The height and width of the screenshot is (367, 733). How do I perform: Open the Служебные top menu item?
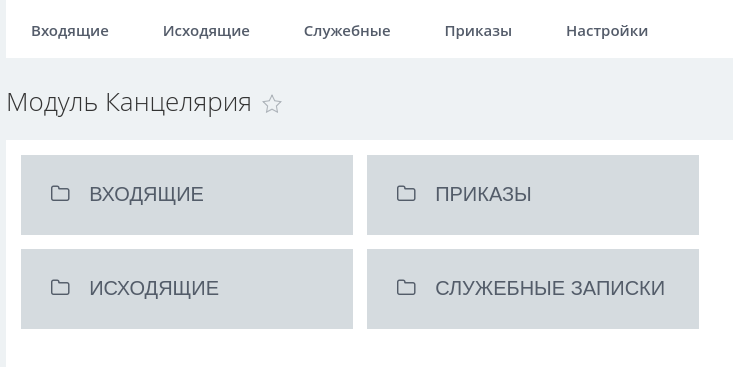tap(347, 31)
